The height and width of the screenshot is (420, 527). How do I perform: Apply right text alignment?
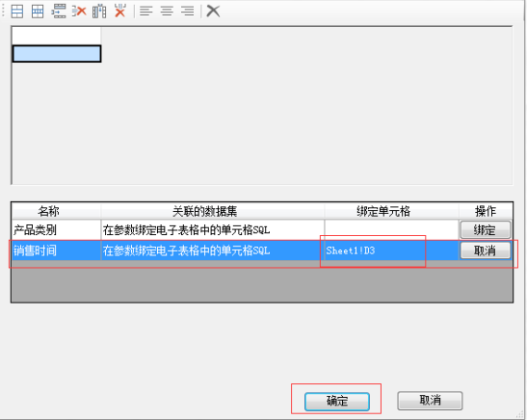(188, 12)
